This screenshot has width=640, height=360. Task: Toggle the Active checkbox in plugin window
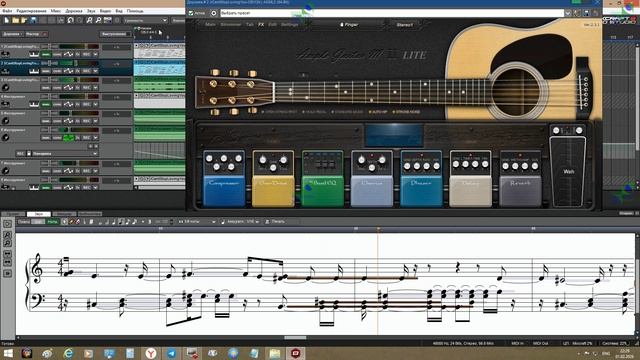tap(191, 13)
